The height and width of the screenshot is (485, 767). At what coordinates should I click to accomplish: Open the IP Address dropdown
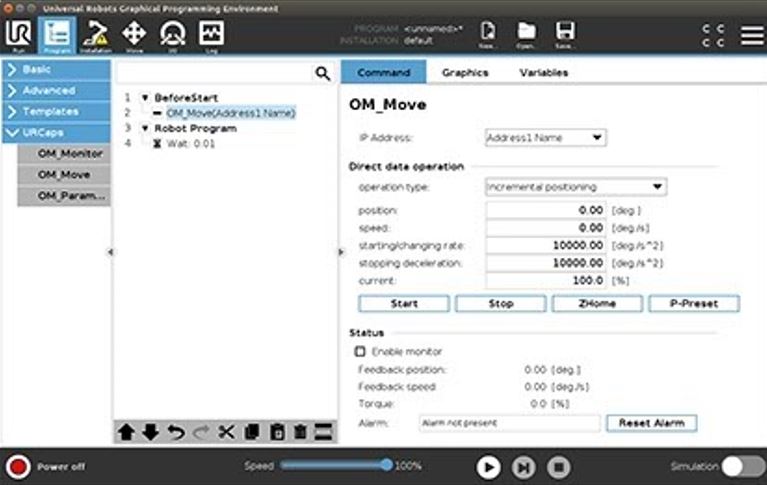tap(545, 138)
